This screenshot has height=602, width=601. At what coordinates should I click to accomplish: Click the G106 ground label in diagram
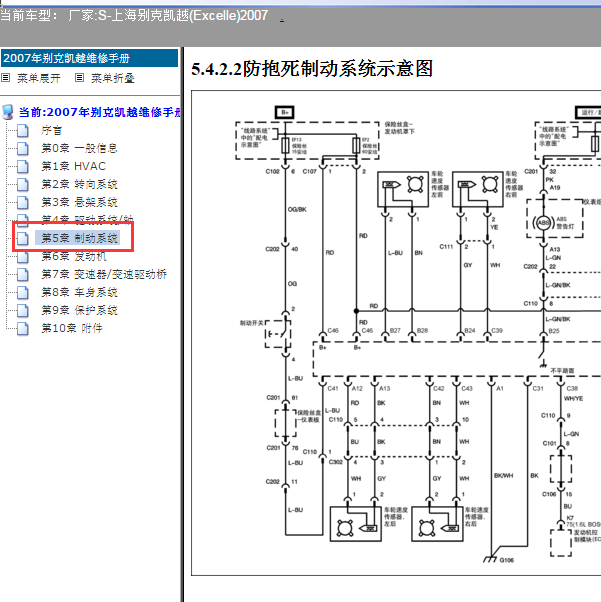507,560
